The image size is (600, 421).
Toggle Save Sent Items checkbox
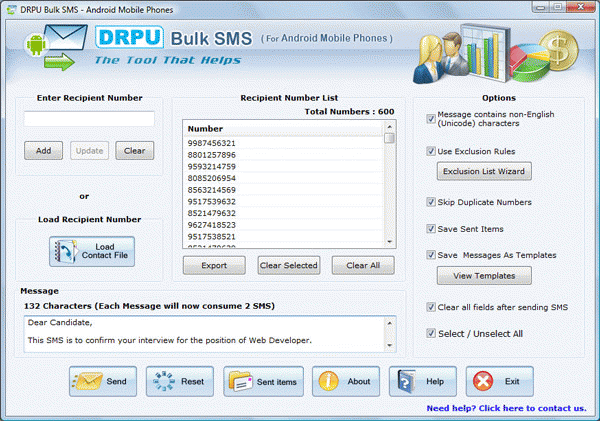(x=431, y=229)
